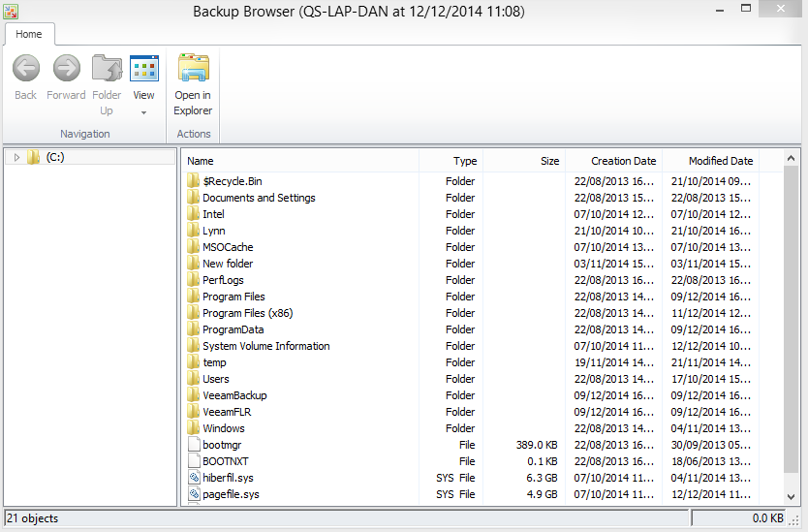This screenshot has height=532, width=808.
Task: Click the modified date of the Users folder
Action: pos(710,379)
